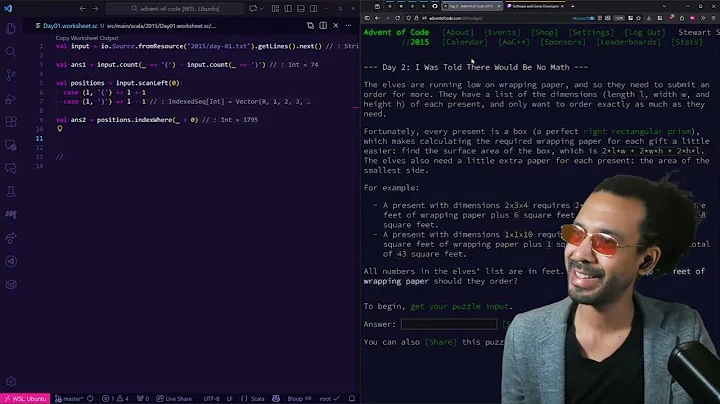Click Customize Layout icon in title bar
720x404 pixels.
coord(276,8)
